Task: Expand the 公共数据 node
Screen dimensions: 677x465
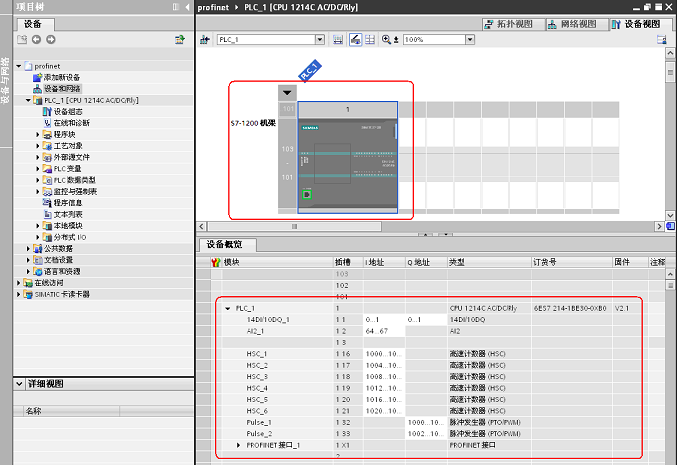Action: (28, 249)
